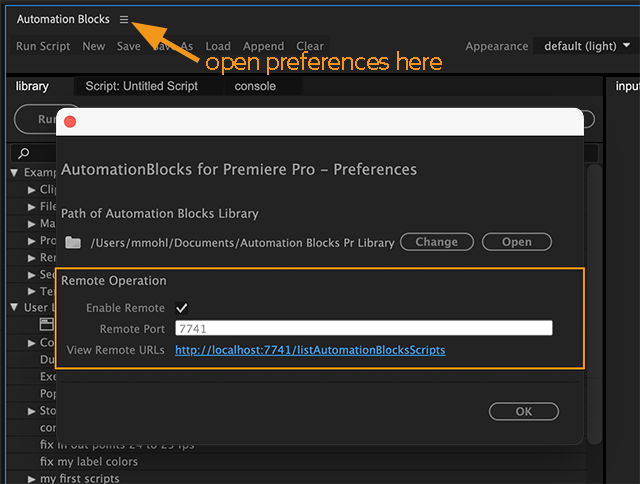Click Save in the toolbar

129,46
